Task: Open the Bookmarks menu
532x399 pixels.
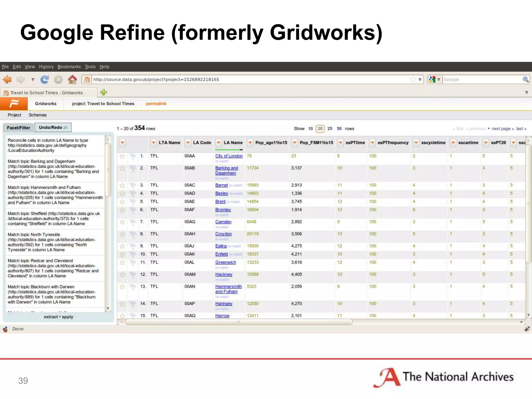Action: click(69, 67)
